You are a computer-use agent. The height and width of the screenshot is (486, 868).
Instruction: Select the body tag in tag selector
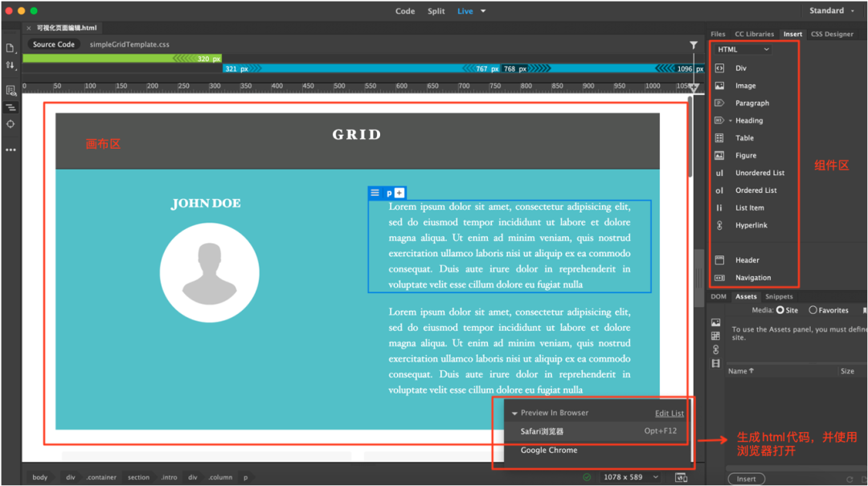pyautogui.click(x=40, y=477)
